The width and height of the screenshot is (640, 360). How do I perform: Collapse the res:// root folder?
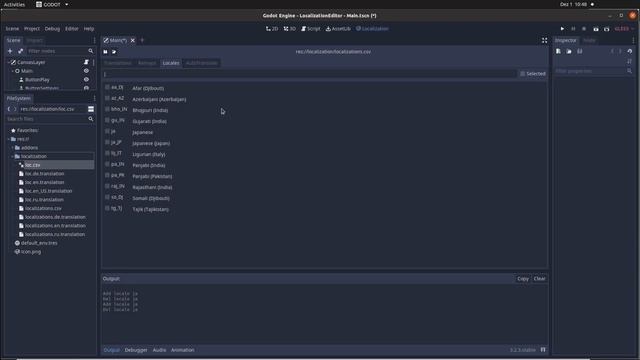(9, 139)
